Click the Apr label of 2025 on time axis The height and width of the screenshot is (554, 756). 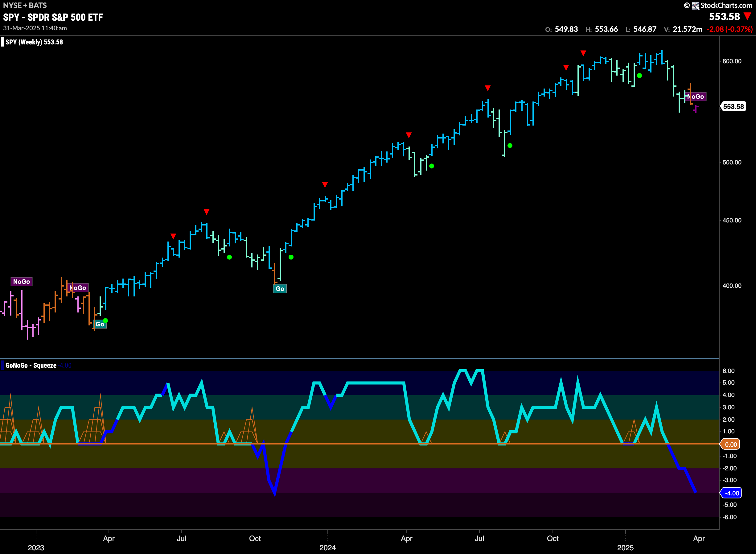(x=699, y=539)
